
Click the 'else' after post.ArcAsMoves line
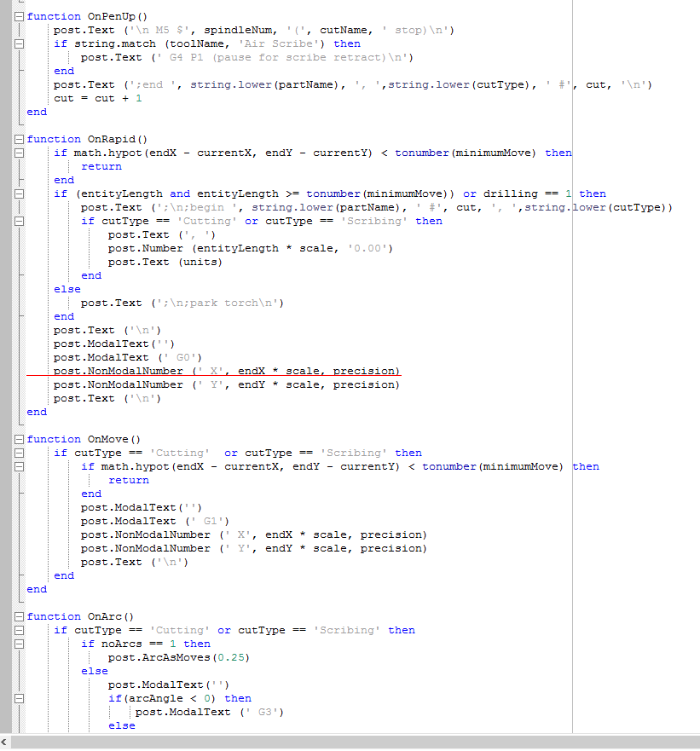(95, 671)
